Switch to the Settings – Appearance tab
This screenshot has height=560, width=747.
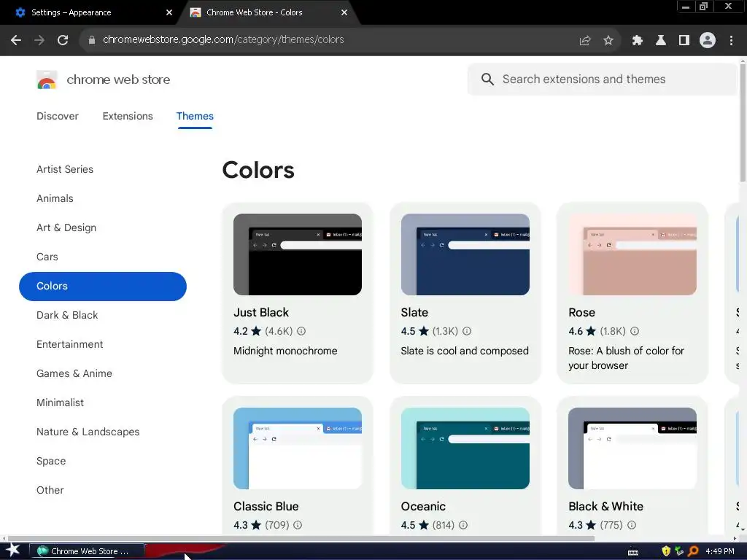89,12
